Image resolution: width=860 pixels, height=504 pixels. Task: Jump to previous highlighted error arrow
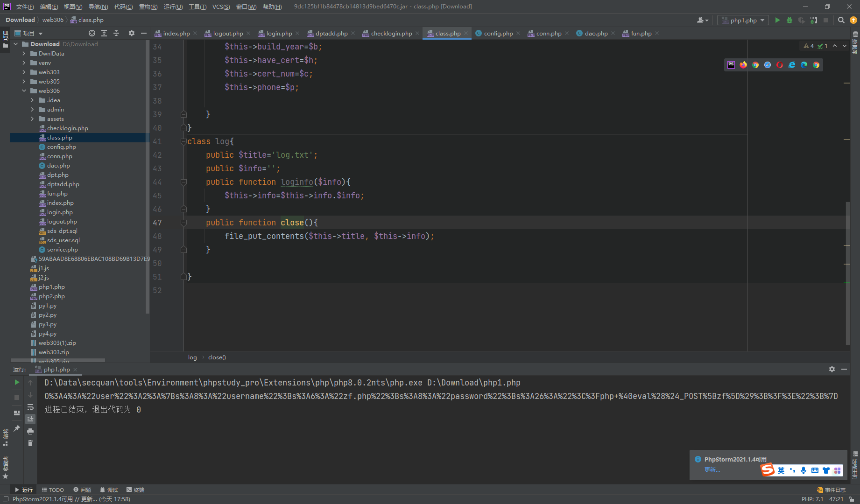[x=835, y=46]
